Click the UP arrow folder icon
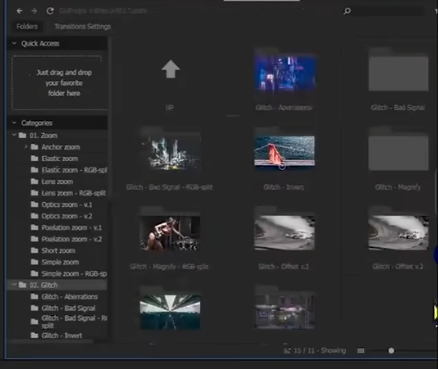 coord(170,69)
